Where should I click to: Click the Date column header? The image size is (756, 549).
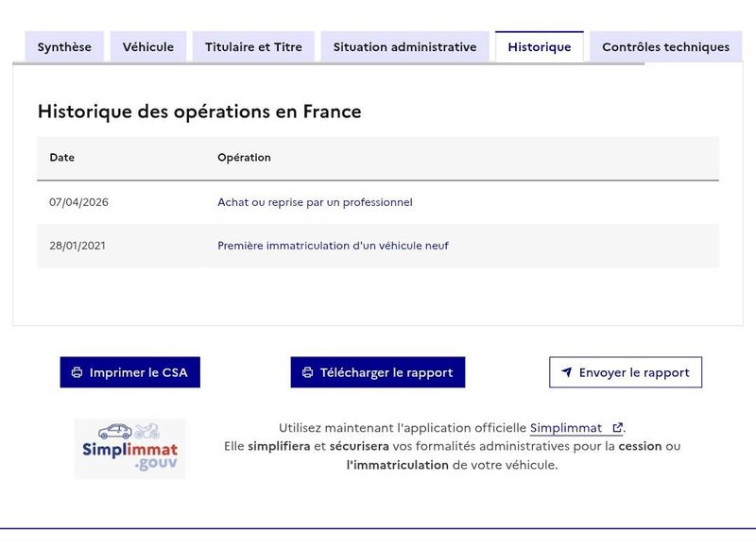(61, 158)
